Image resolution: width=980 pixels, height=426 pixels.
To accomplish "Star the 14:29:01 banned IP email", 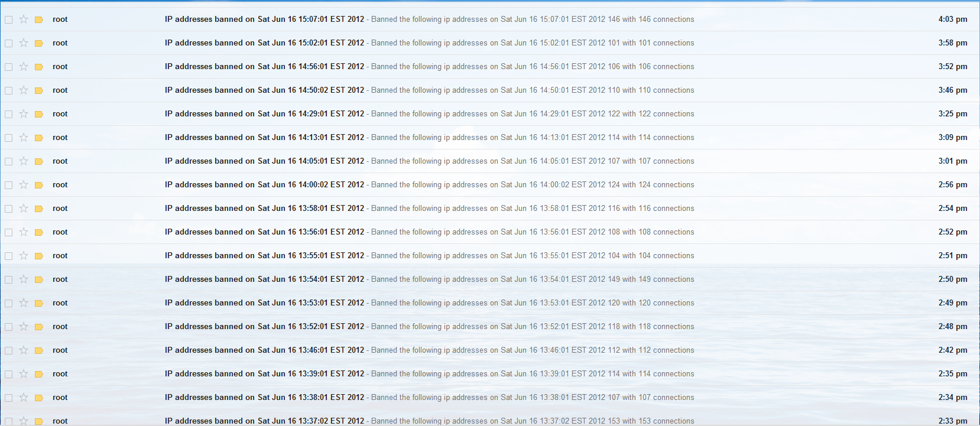I will coord(24,114).
